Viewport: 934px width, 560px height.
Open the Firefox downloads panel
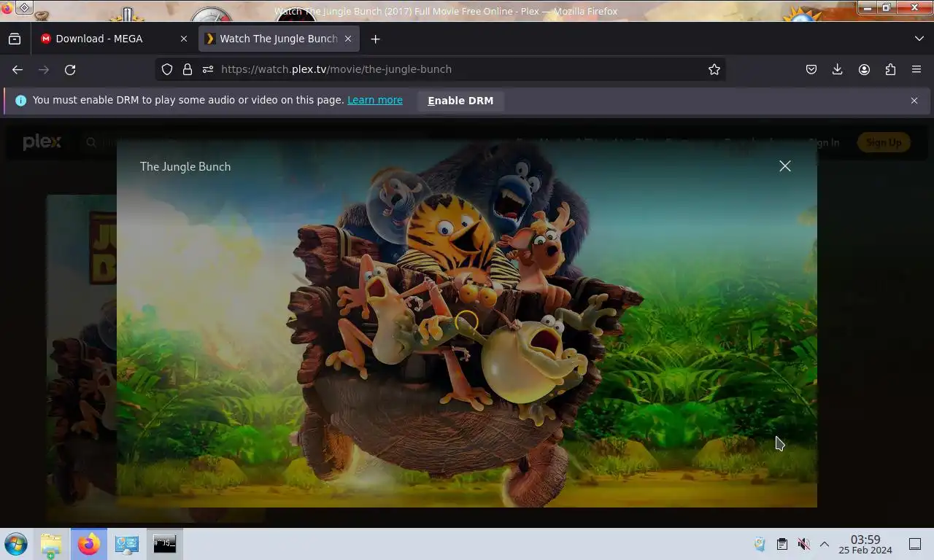[838, 69]
